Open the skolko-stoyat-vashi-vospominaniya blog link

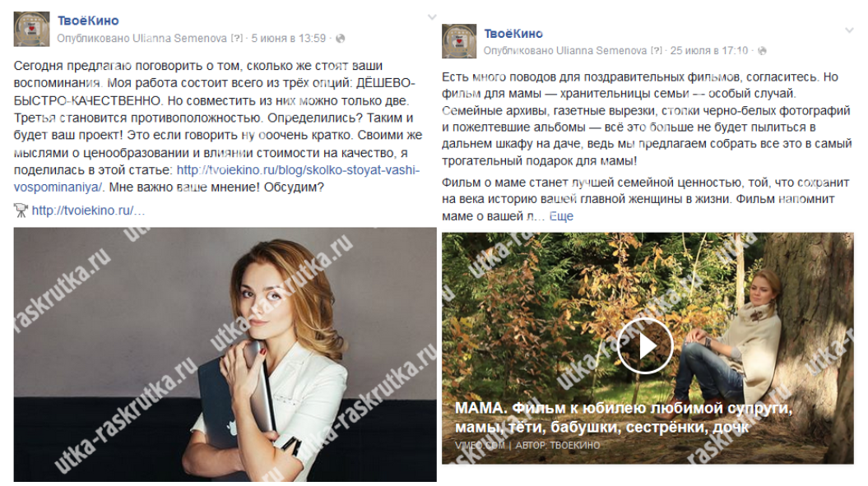click(217, 178)
